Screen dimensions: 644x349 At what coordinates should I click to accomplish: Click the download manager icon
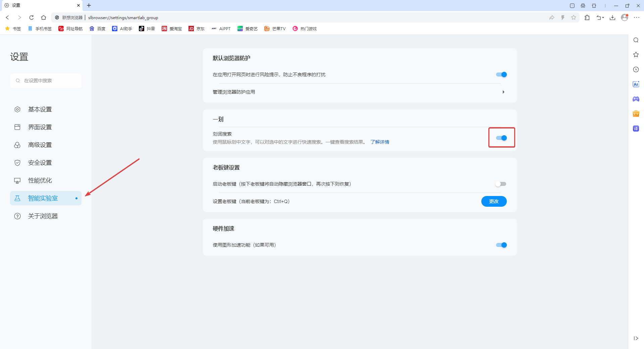click(x=613, y=17)
